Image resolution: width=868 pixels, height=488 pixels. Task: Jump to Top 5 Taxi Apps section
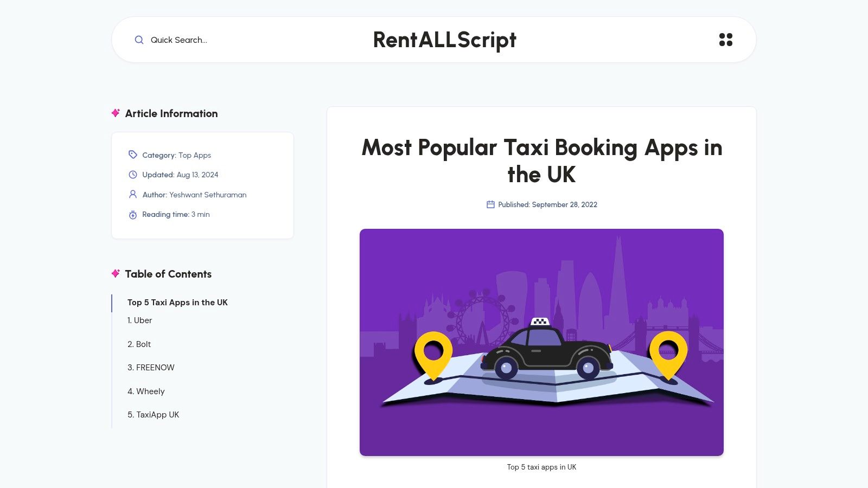coord(177,303)
